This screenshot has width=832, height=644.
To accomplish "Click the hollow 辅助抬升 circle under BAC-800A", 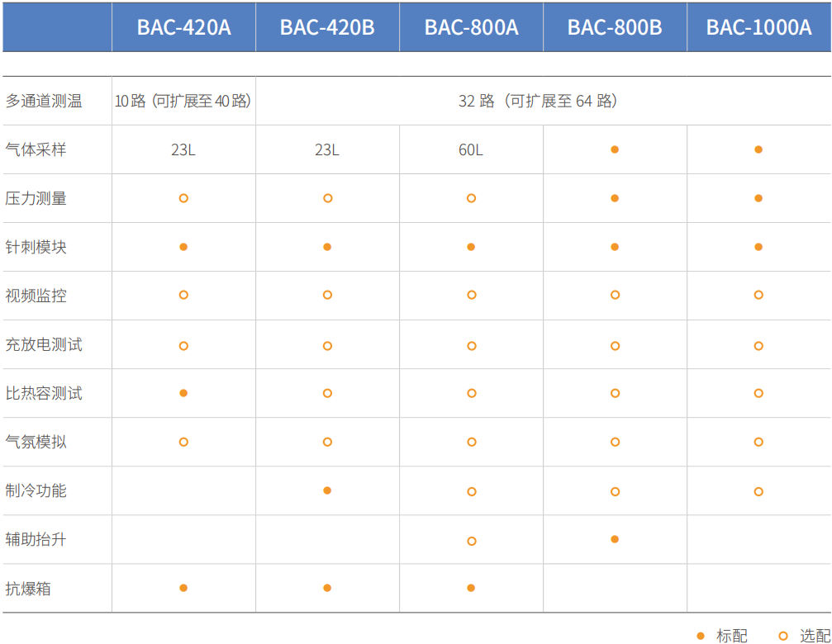I will pyautogui.click(x=471, y=541).
